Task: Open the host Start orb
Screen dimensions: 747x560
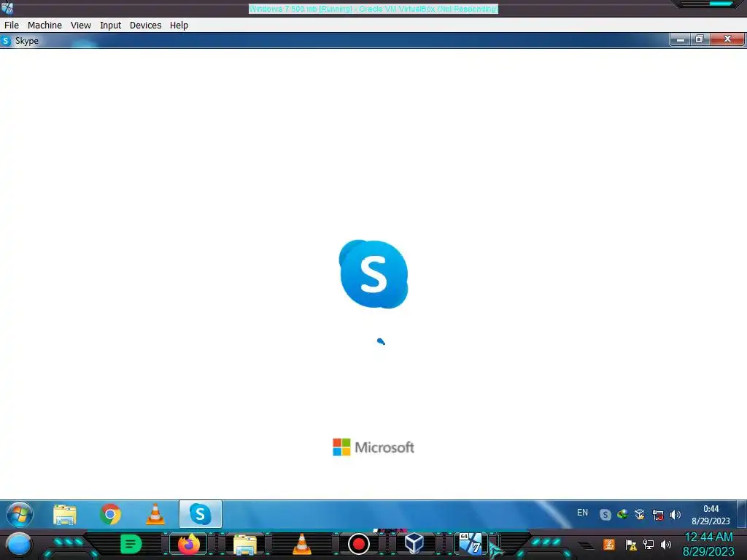Action: coord(18,545)
